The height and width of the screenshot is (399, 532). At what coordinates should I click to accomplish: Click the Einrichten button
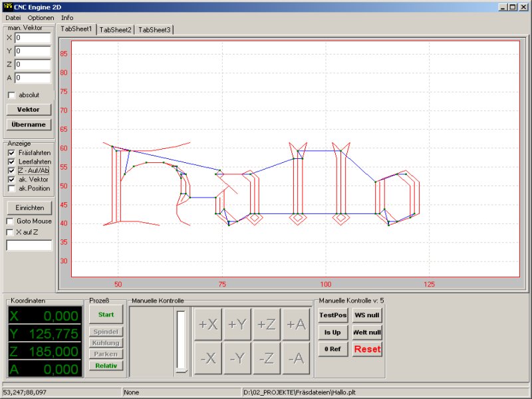[x=29, y=207]
